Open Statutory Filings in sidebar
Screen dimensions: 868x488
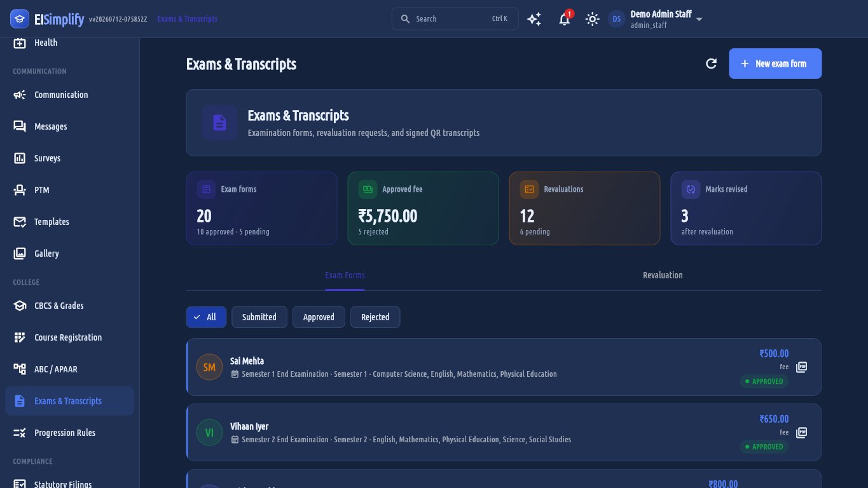[69, 484]
